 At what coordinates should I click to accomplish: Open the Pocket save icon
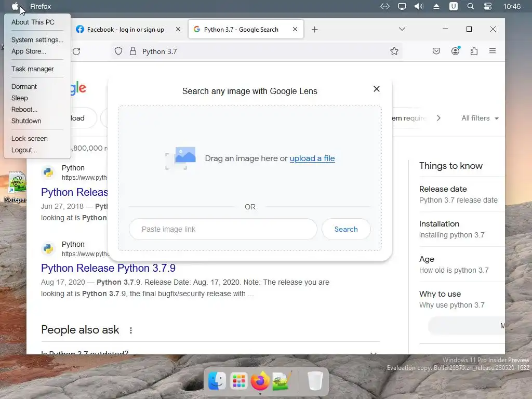tap(436, 51)
